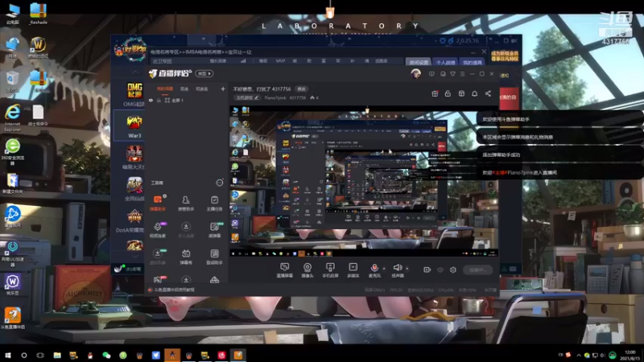Viewport: 644px width, 362px height.
Task: Select the DotA game in sidebar
Action: (x=130, y=220)
